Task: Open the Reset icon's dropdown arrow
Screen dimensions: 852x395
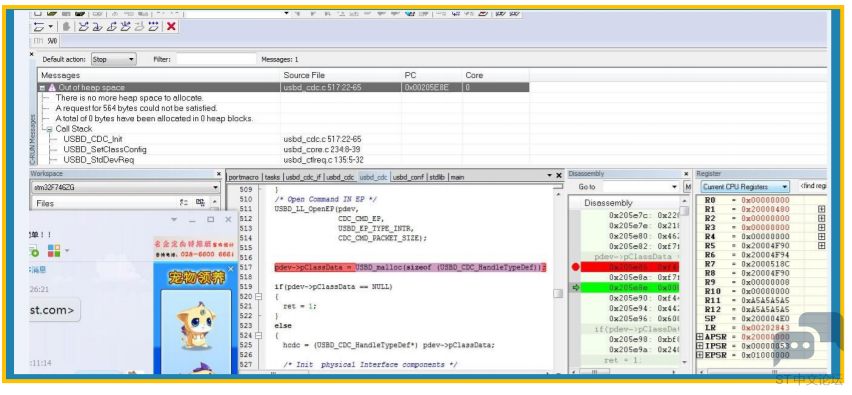Action: [x=51, y=26]
